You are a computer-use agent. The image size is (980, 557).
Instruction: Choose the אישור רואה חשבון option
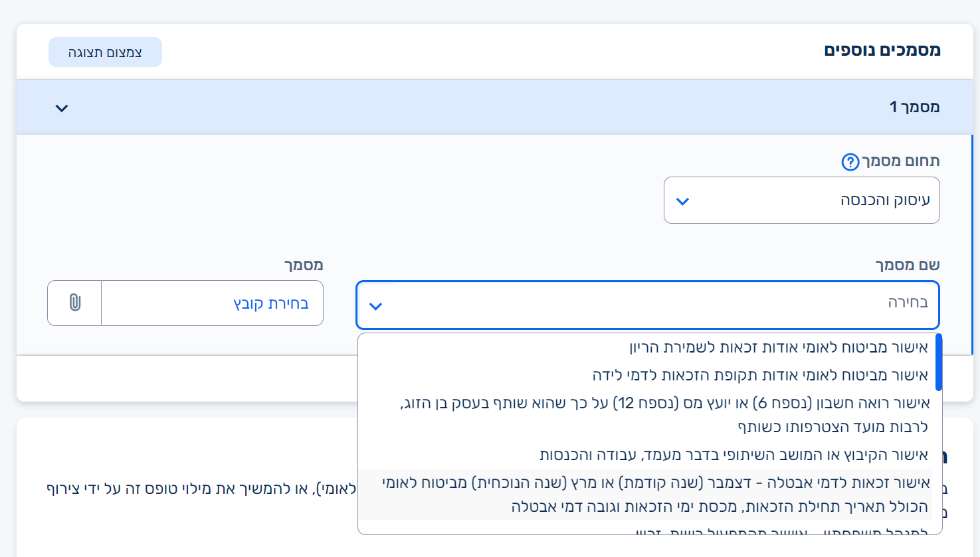point(664,415)
